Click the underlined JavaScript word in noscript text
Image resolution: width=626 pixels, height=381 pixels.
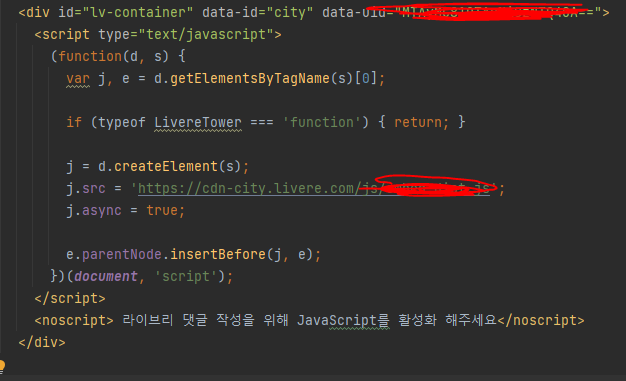click(337, 320)
